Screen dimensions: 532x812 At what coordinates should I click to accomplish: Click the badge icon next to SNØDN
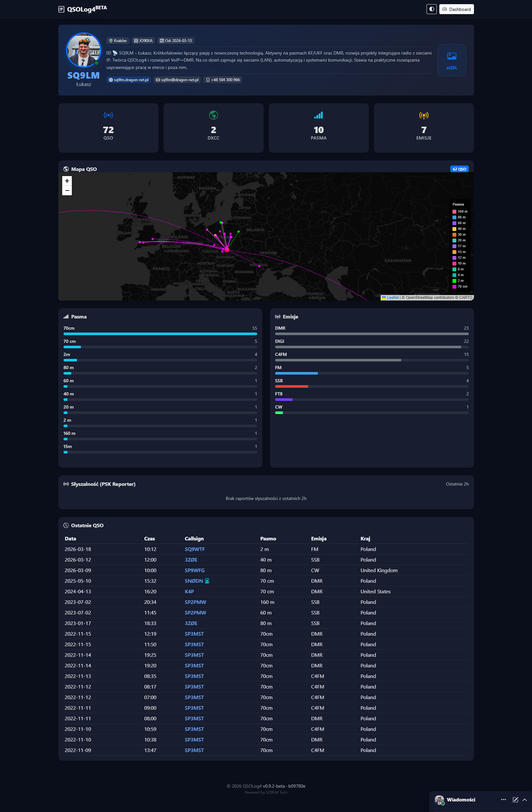[x=207, y=581]
